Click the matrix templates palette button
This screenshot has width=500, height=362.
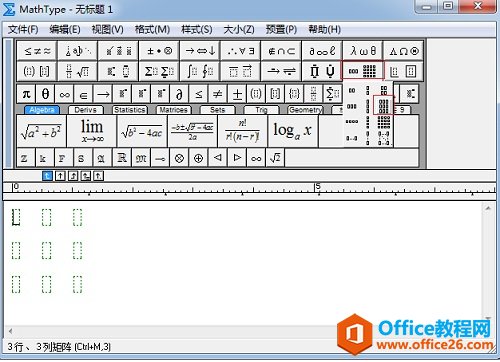coord(362,71)
